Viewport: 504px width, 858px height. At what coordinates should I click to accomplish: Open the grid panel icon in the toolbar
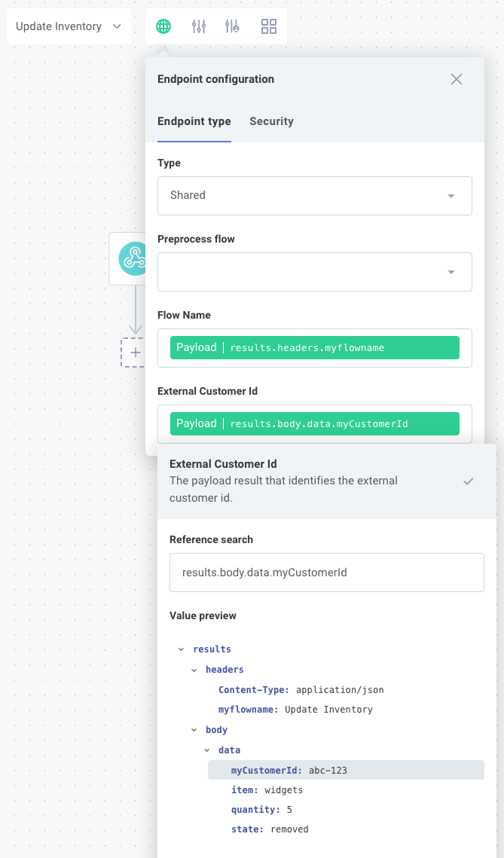268,26
